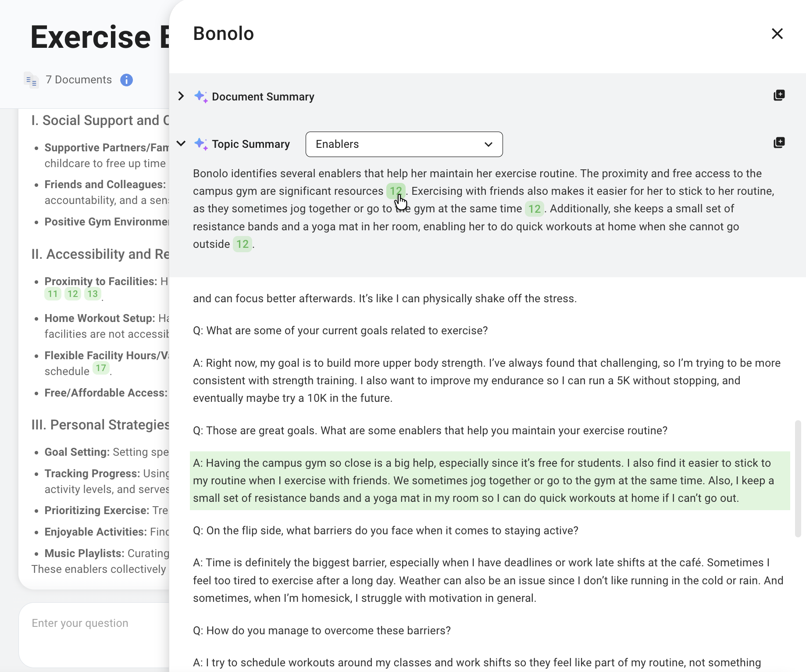
Task: Click citation 12 after 'gym at the same time'
Action: (x=534, y=209)
